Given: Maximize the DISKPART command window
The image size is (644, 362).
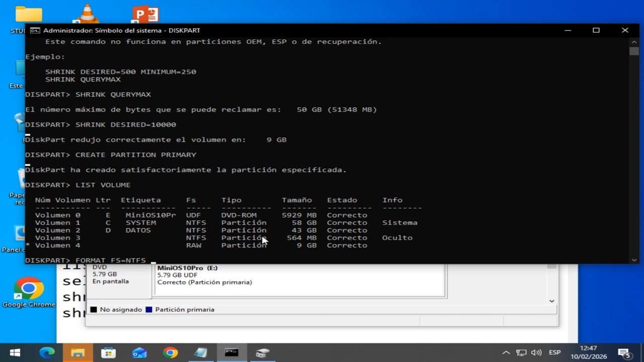Looking at the screenshot, I should coord(596,31).
